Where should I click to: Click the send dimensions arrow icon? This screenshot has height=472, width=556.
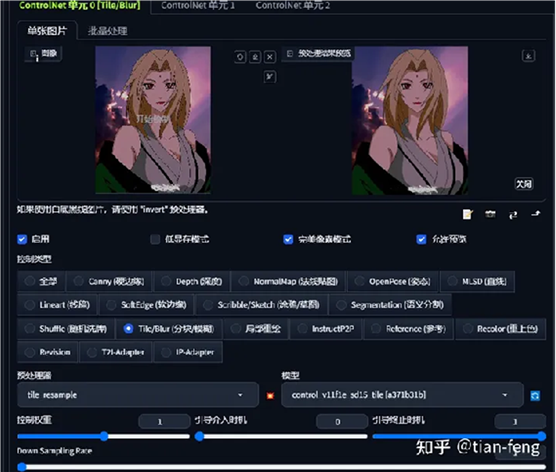coord(536,214)
